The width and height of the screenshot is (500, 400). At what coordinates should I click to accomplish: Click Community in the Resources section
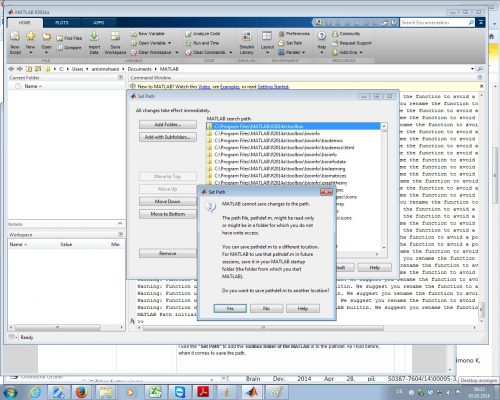[x=346, y=34]
